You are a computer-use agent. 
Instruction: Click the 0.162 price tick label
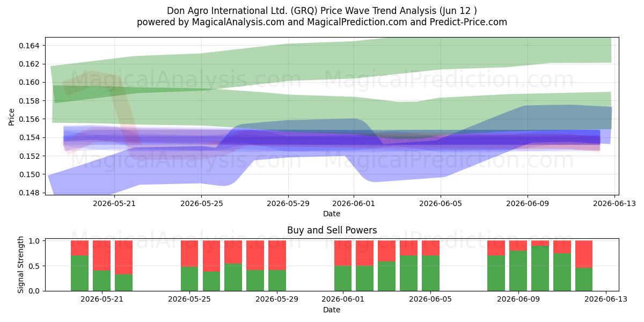coord(30,64)
